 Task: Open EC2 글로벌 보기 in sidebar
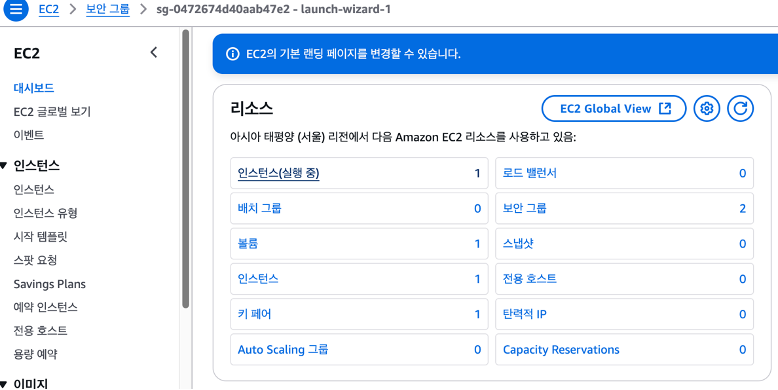coord(52,112)
